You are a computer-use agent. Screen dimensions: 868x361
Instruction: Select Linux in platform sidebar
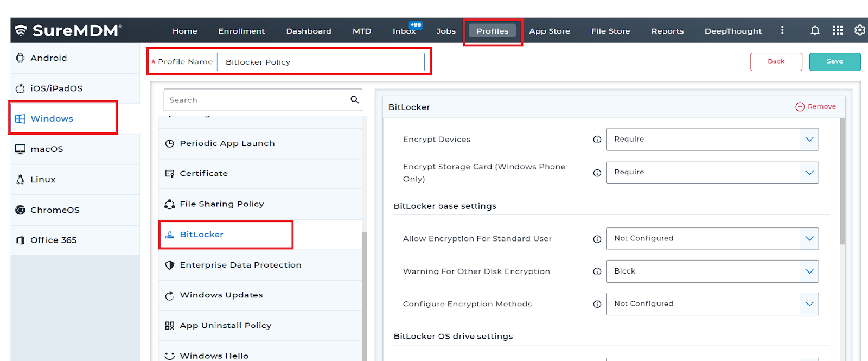click(75, 179)
